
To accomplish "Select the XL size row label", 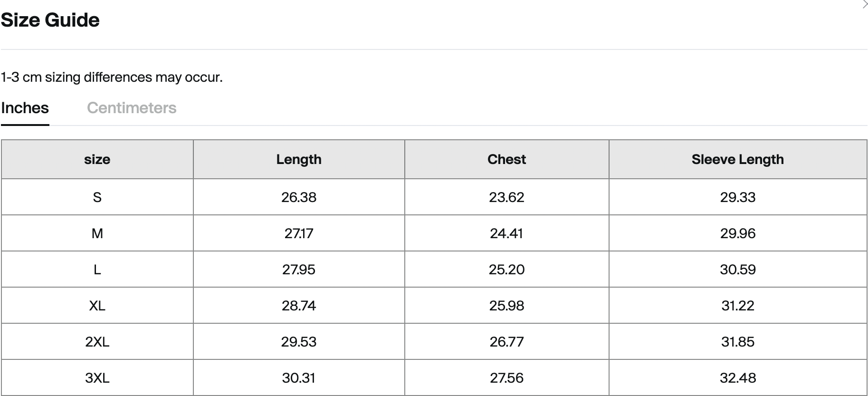I will pyautogui.click(x=97, y=306).
